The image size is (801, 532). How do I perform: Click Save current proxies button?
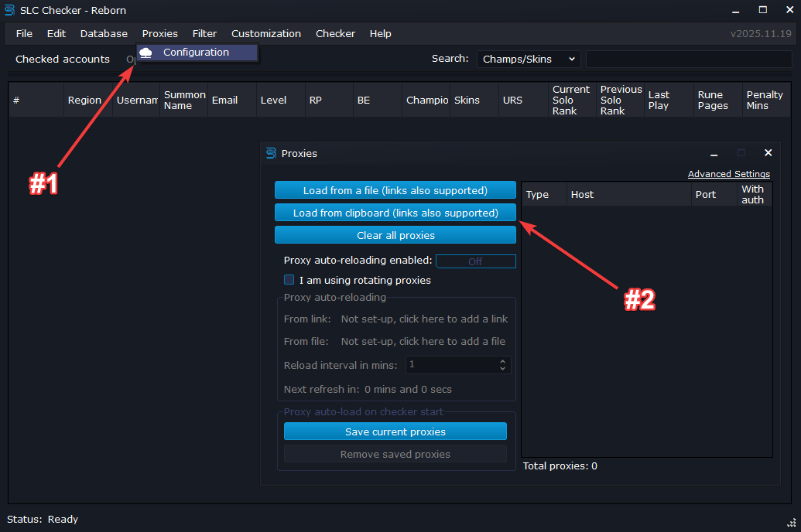tap(395, 432)
